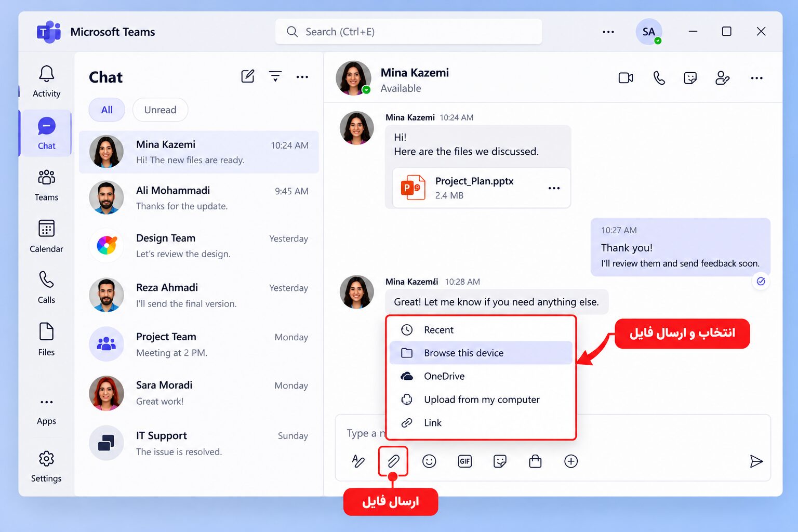Click the Search (Ctrl+E) field

coord(408,32)
